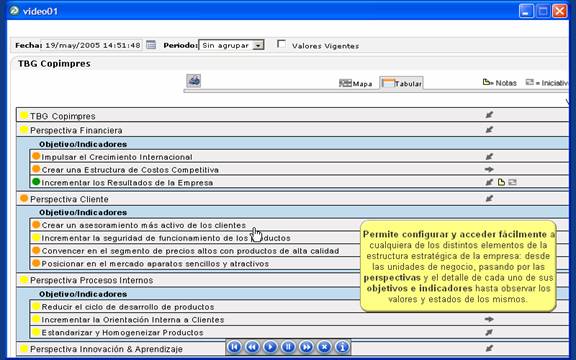Click green status dot of Incrementar los Resultados
The image size is (576, 360).
(36, 181)
